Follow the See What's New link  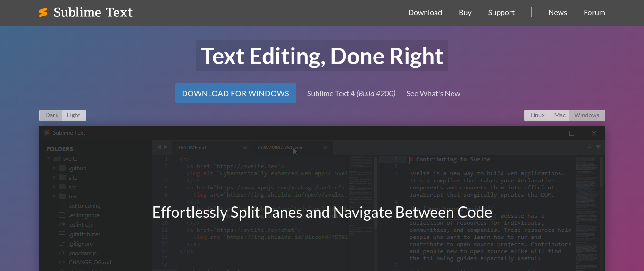tap(433, 93)
